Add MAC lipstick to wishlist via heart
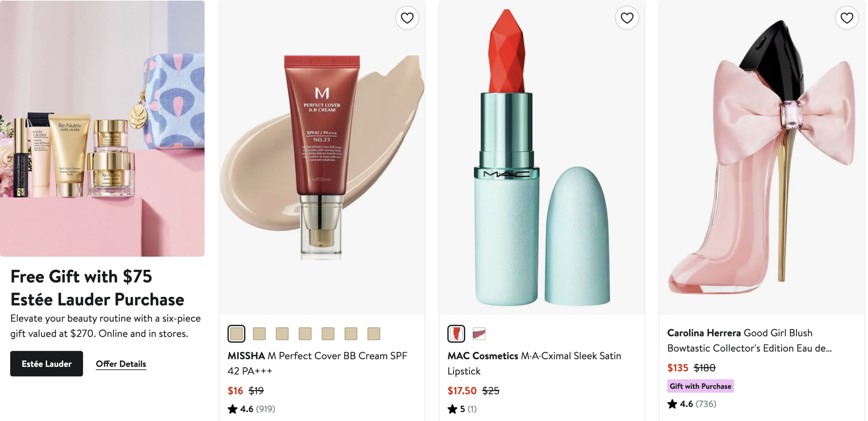 (x=627, y=18)
